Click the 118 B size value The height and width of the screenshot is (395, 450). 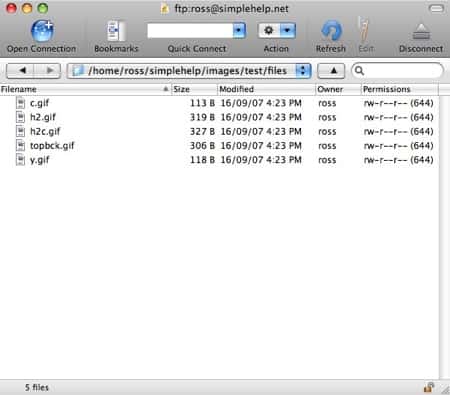tap(202, 160)
